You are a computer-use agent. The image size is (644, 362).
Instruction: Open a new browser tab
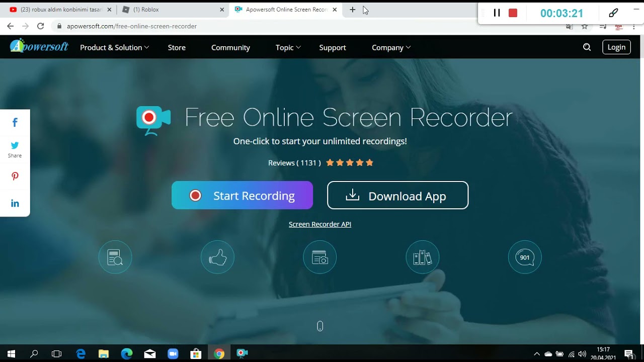coord(352,10)
